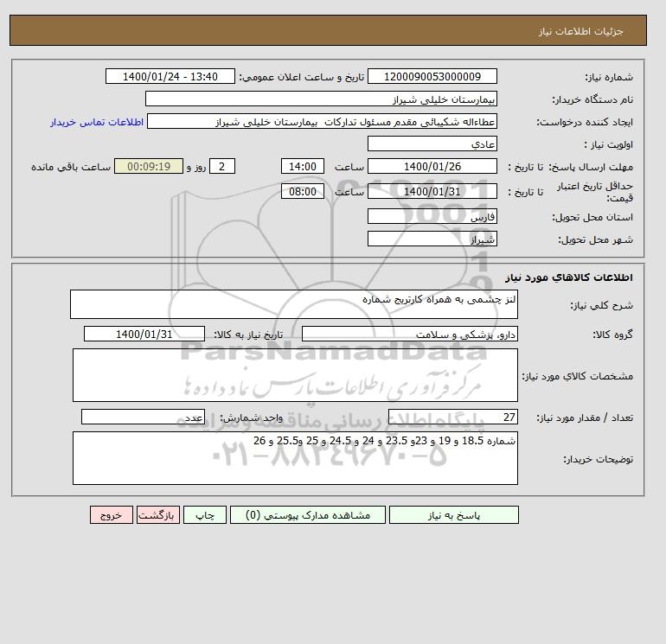Click the خروج exit button
Screen dimensions: 666x644
(x=112, y=515)
